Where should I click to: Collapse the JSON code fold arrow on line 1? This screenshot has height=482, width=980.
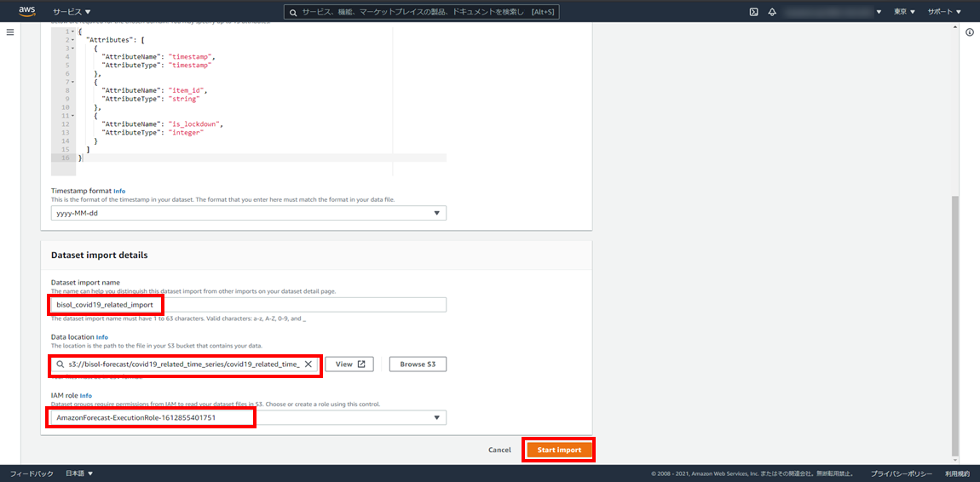click(72, 32)
